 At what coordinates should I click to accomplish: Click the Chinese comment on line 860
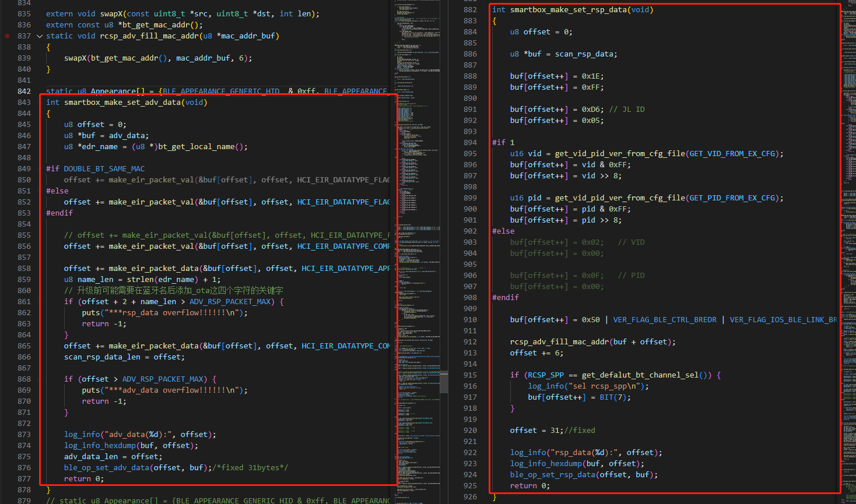[x=174, y=291]
